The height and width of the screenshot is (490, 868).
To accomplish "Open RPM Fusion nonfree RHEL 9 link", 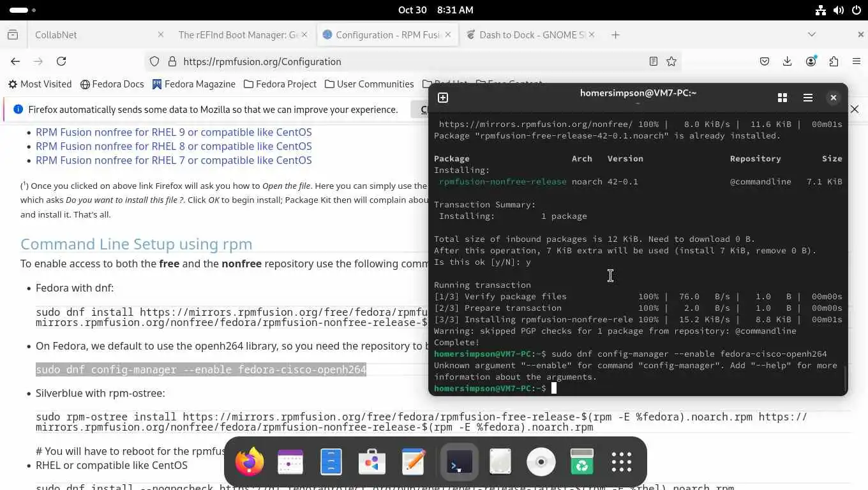I will click(x=174, y=132).
